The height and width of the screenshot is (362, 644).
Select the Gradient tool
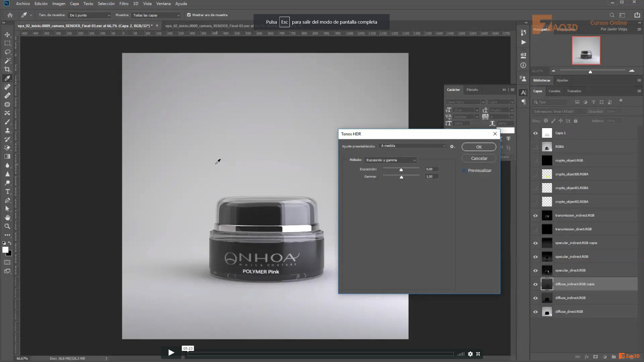[x=8, y=156]
